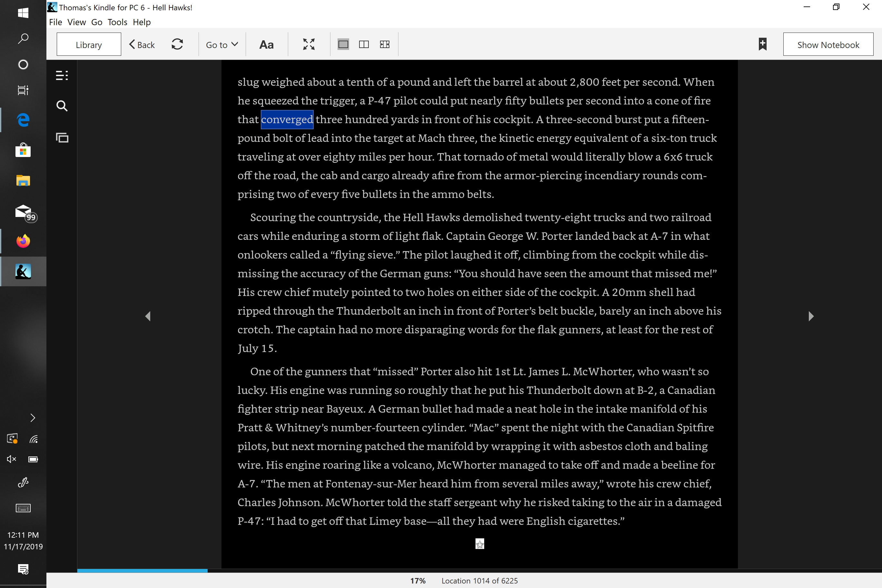The height and width of the screenshot is (588, 882).
Task: Open the flashcards panel icon
Action: 62,138
